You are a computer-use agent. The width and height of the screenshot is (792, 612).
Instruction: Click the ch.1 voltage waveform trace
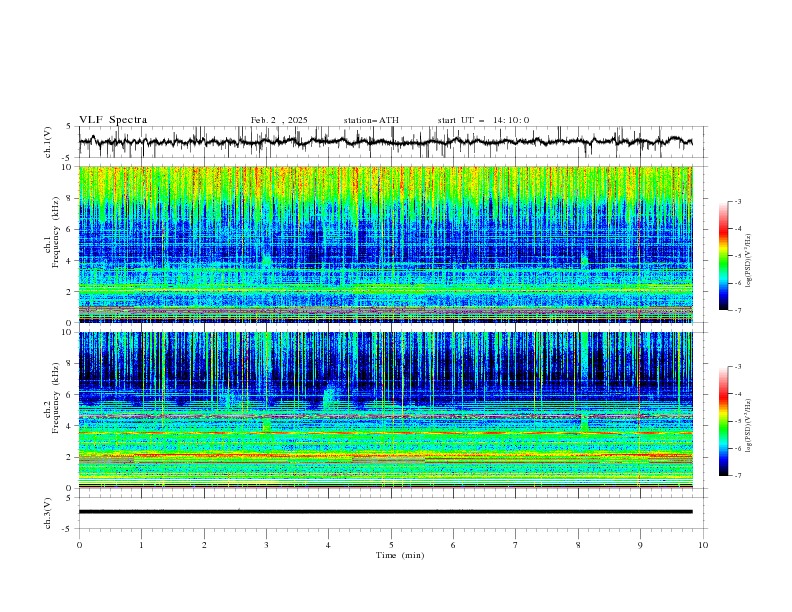pyautogui.click(x=385, y=141)
